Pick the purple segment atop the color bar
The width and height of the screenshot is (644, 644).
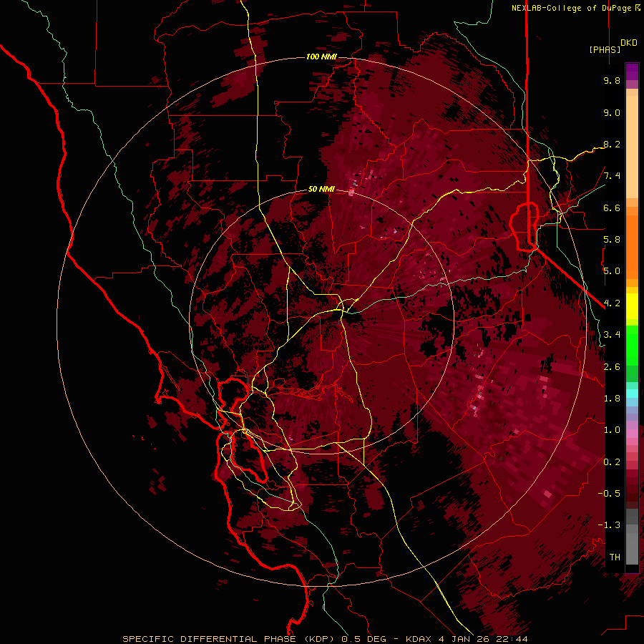pyautogui.click(x=632, y=72)
